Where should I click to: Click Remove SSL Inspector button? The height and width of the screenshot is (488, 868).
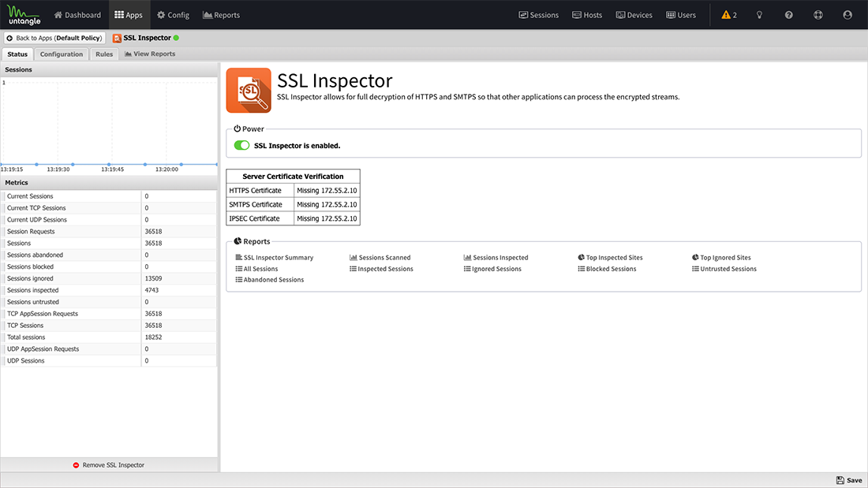pos(109,465)
